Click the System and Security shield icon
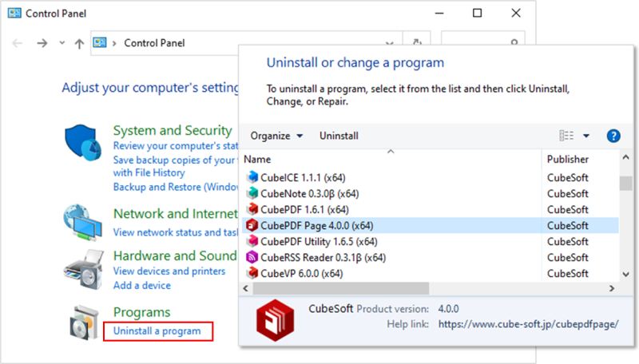 coord(83,143)
